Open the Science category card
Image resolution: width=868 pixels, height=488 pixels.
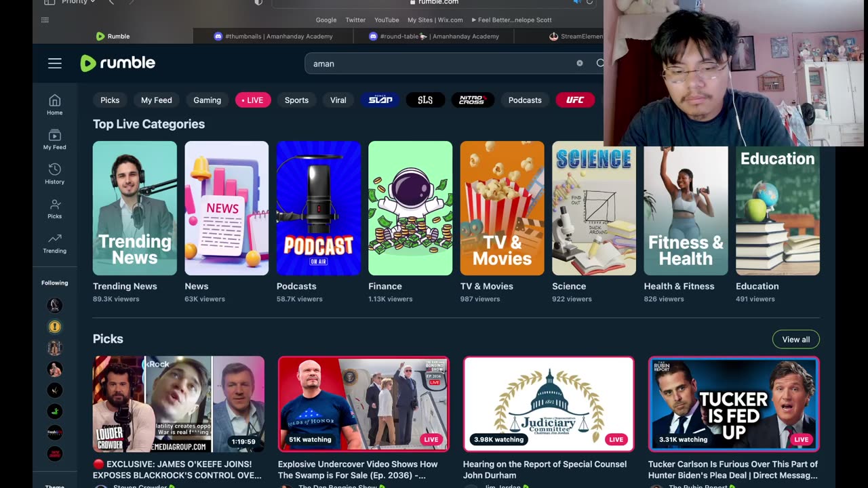click(x=594, y=208)
